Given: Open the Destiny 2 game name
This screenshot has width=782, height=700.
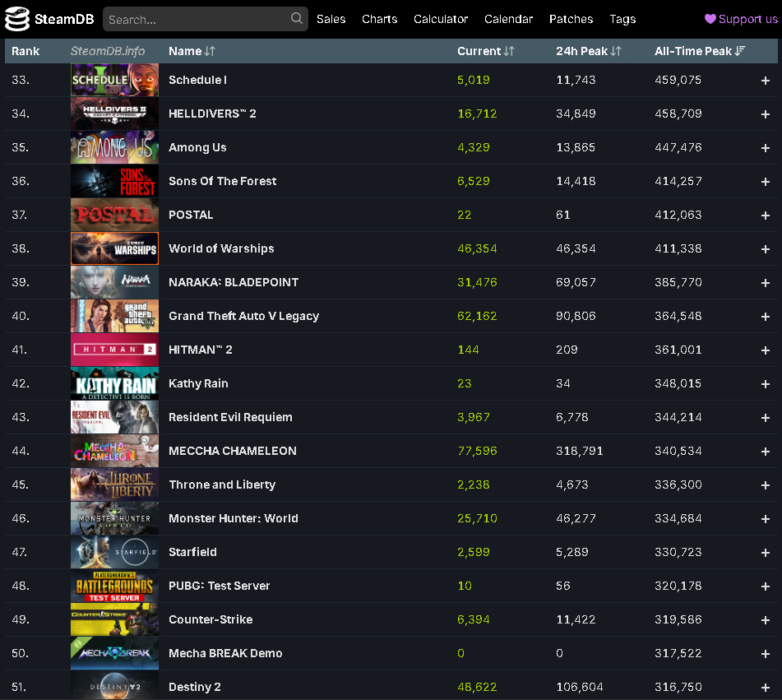Looking at the screenshot, I should [x=195, y=687].
